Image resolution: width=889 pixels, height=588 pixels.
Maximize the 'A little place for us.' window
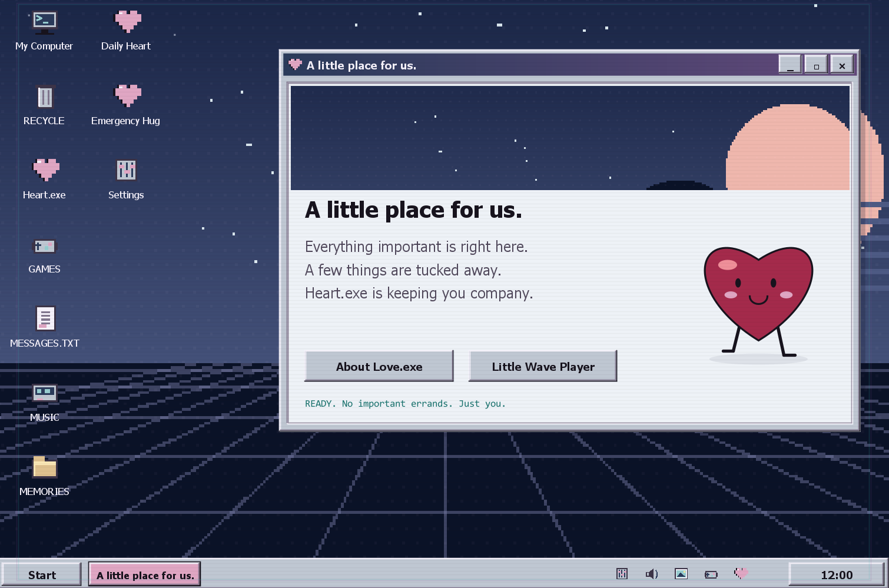pos(816,64)
